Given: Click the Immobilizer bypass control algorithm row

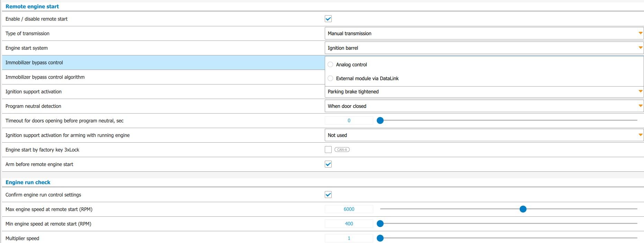Looking at the screenshot, I should click(163, 77).
